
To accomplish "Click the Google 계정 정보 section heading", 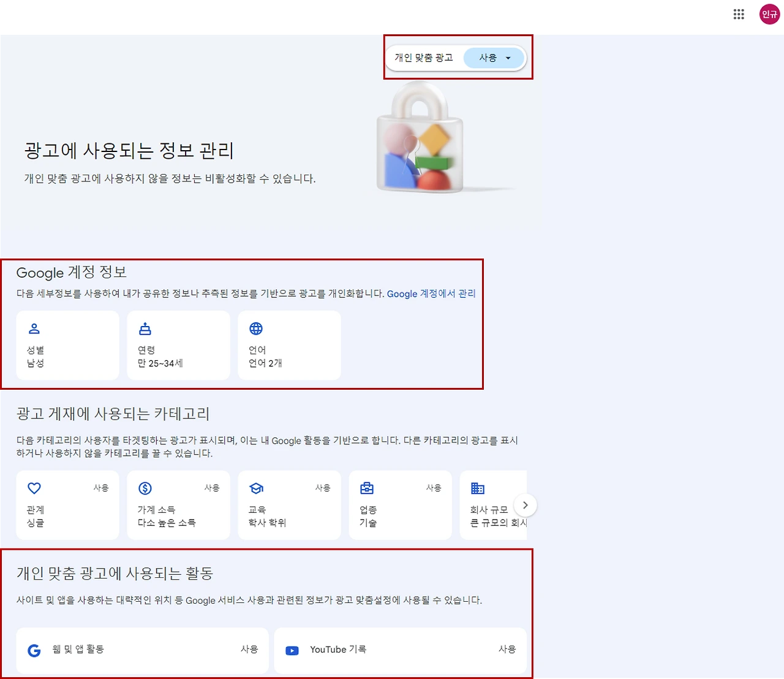I will pos(72,272).
